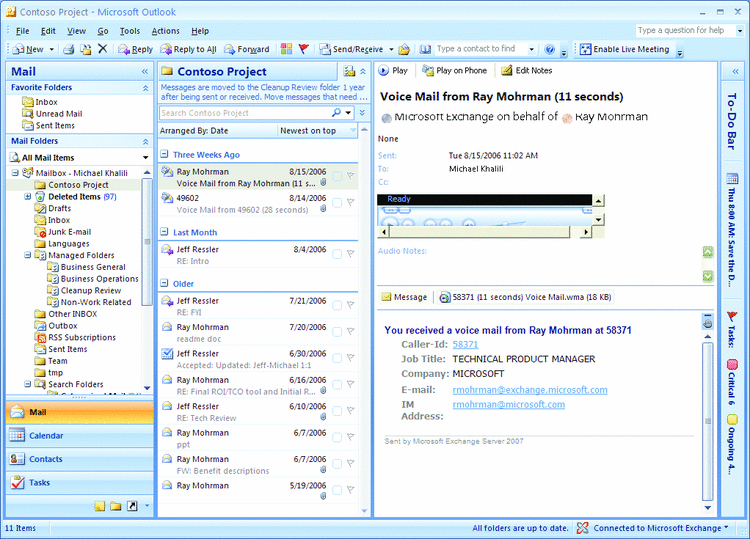Image resolution: width=750 pixels, height=539 pixels.
Task: Open the Actions menu
Action: (165, 31)
